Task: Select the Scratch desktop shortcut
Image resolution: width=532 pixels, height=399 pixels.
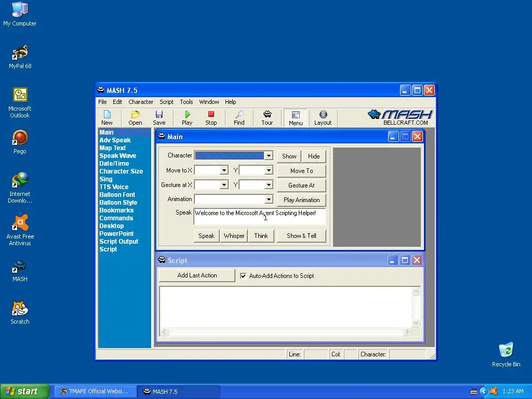Action: tap(20, 312)
